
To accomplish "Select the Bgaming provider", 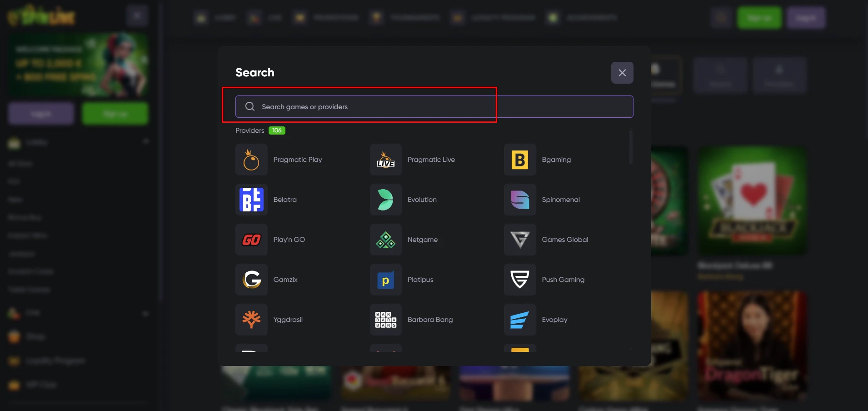I will pos(538,160).
